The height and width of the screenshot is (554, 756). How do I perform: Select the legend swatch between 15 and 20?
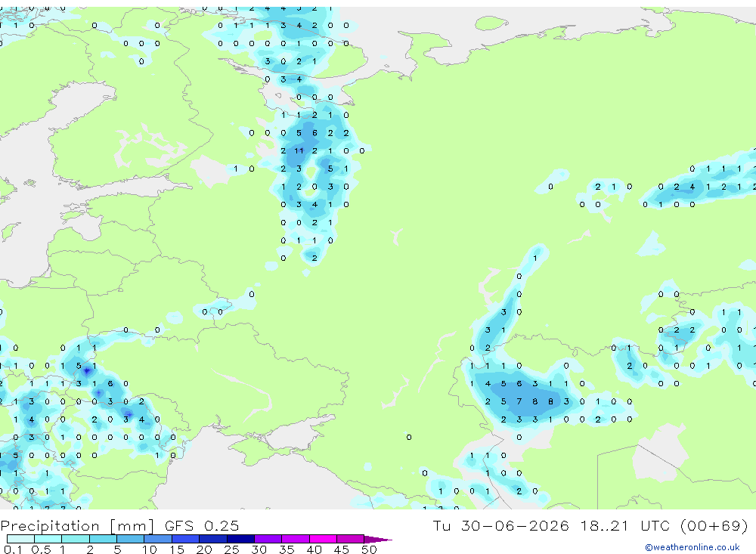[x=186, y=539]
